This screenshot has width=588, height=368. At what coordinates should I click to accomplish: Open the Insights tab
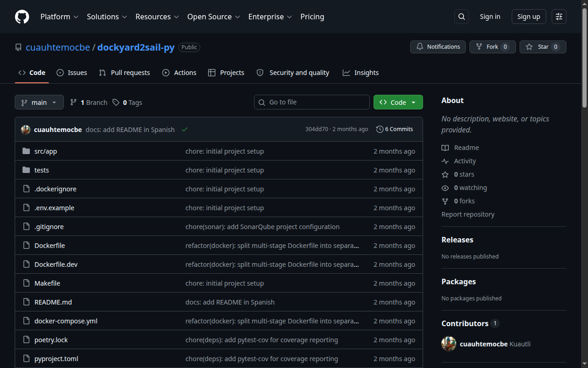[361, 73]
